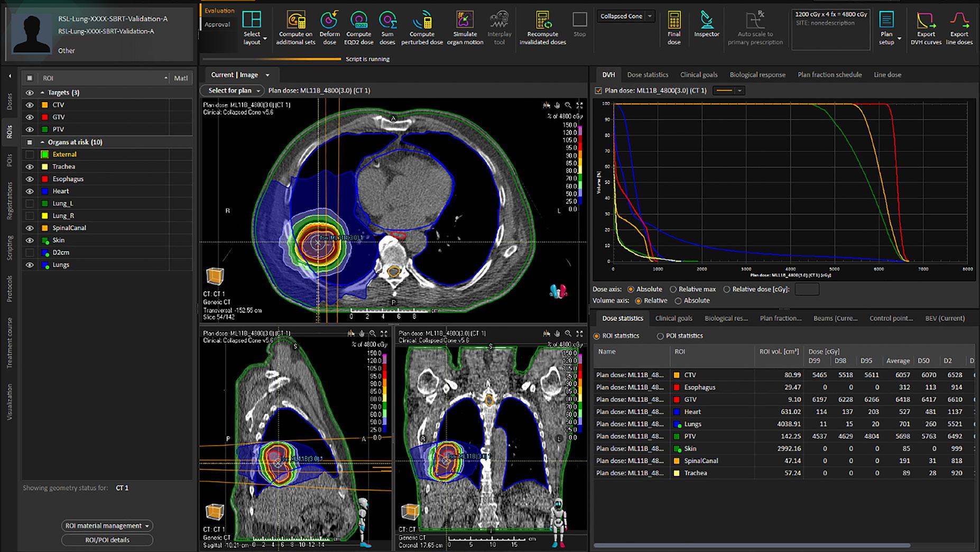Hide the Heart ROI visibility eye
This screenshot has height=552, width=980.
click(x=30, y=191)
